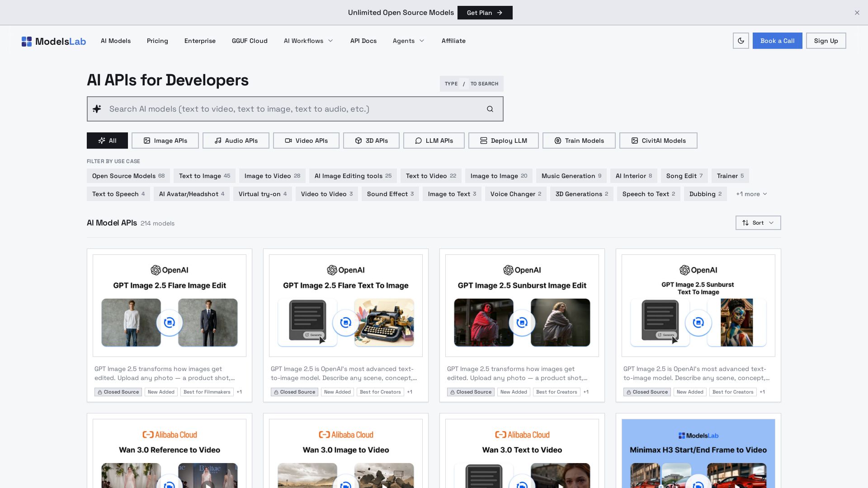Click the Get Plan button

(x=485, y=13)
